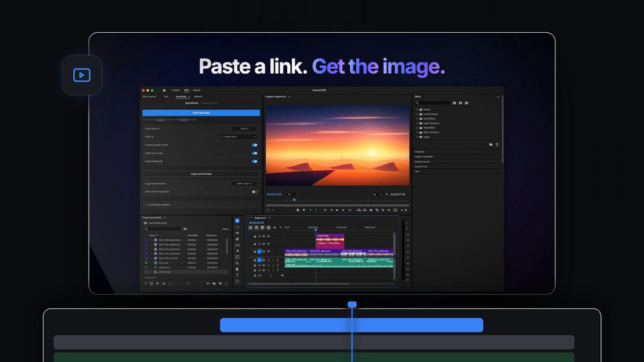Go to the Premiere Home icon
The width and height of the screenshot is (644, 362).
164,90
